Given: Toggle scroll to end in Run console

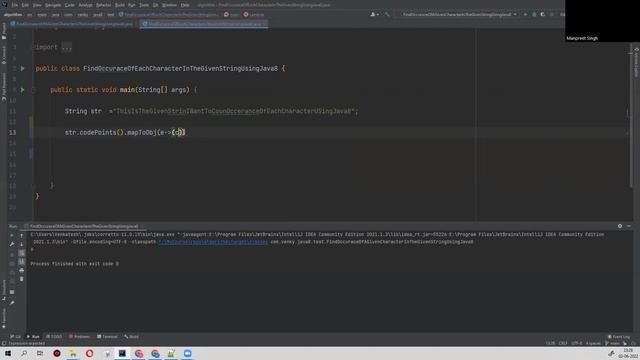Looking at the screenshot, I should point(22,262).
